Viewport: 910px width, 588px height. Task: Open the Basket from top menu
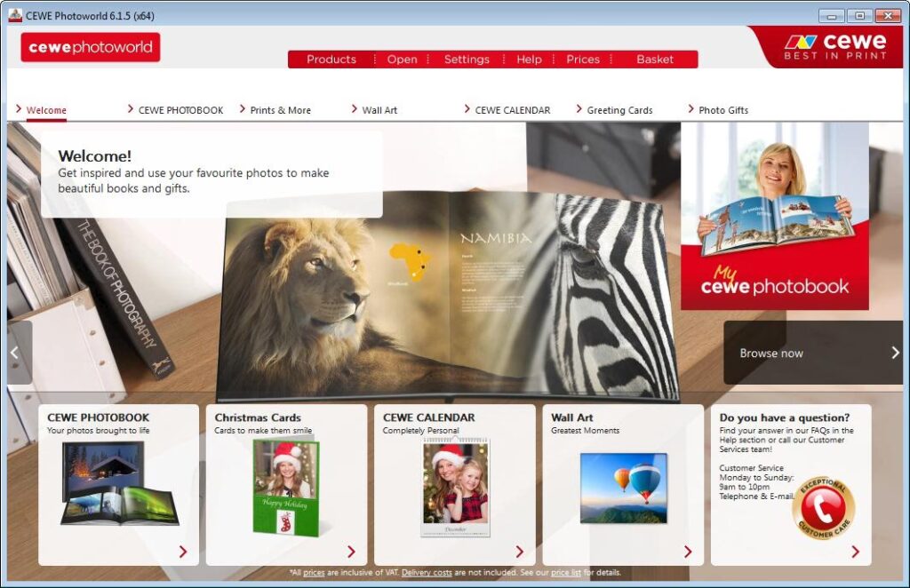[x=655, y=60]
